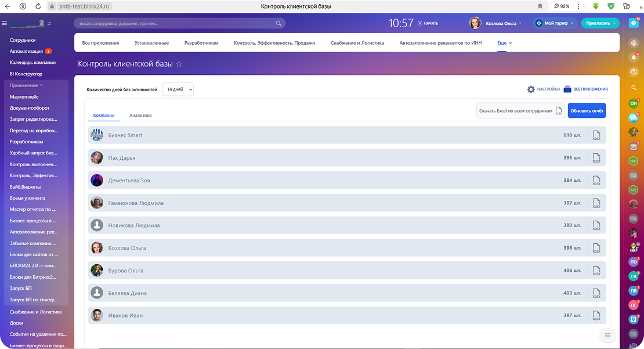Open the inactivity days dropdown 14 дней
644x349 pixels.
pos(178,89)
